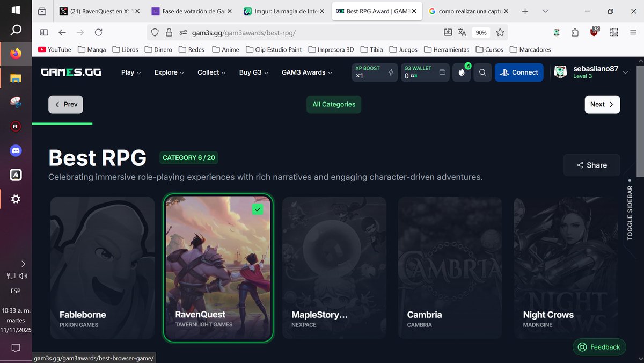Click the padlock site security icon

pyautogui.click(x=169, y=33)
